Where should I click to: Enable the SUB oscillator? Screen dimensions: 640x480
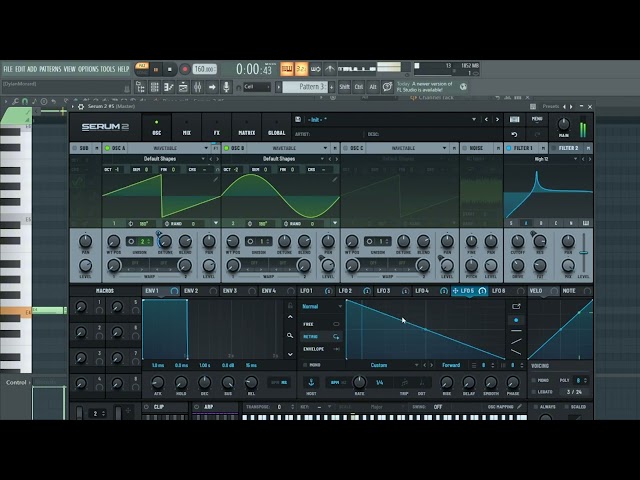(x=75, y=148)
